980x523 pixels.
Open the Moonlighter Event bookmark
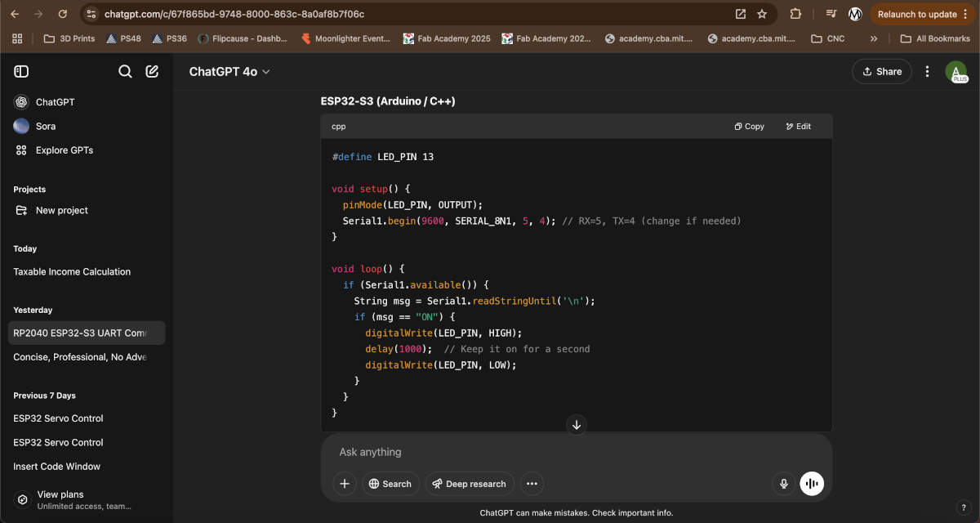[x=345, y=38]
